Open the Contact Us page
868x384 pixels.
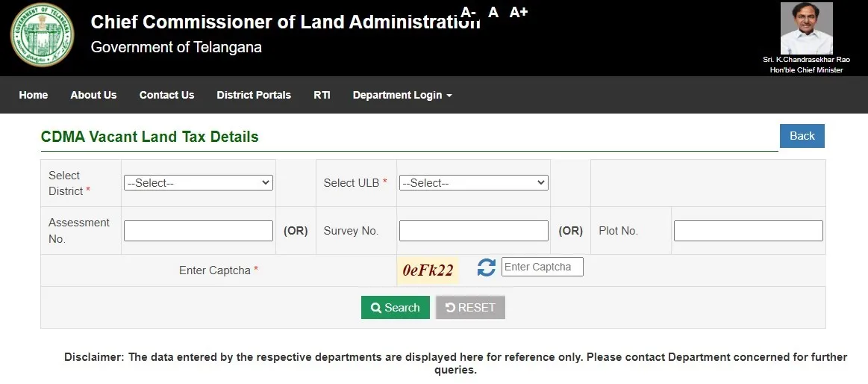click(166, 95)
